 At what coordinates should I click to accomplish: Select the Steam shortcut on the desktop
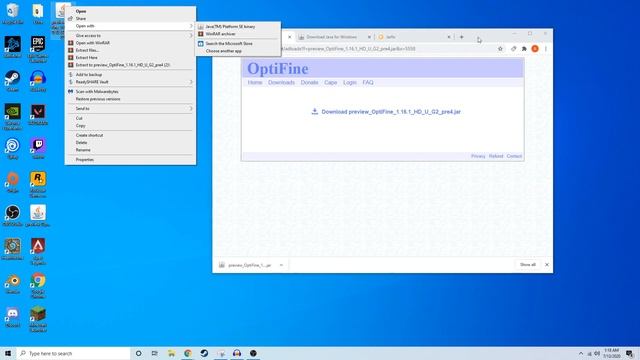13,81
